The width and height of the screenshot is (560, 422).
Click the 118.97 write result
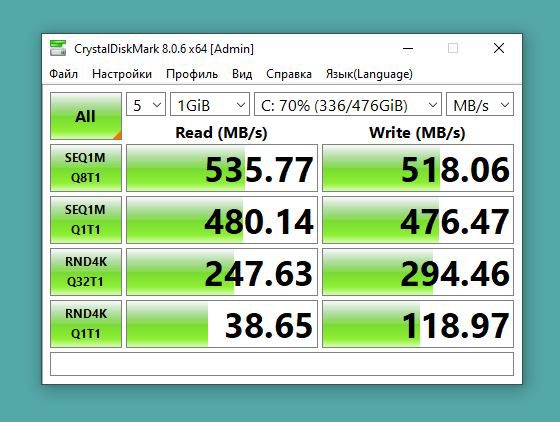click(x=418, y=324)
